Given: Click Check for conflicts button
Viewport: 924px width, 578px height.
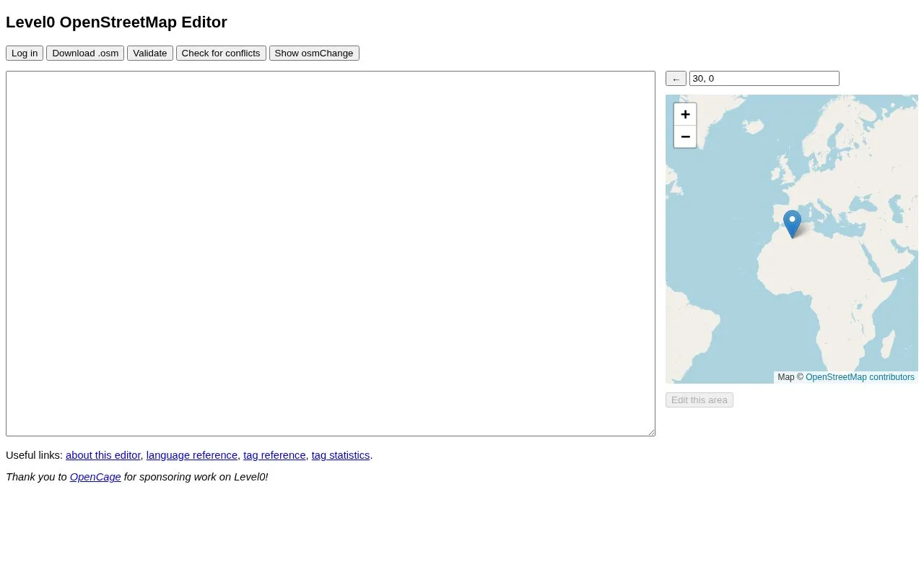Looking at the screenshot, I should click(221, 53).
